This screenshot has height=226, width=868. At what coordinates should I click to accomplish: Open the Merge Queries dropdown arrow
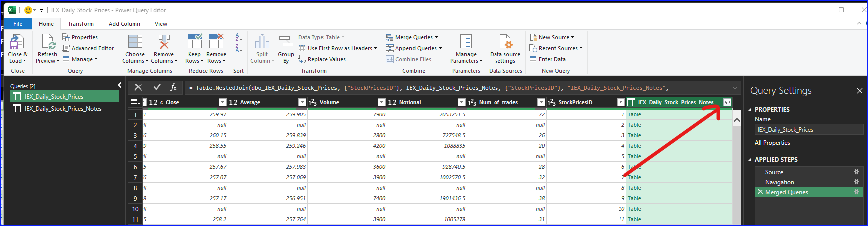[x=437, y=37]
